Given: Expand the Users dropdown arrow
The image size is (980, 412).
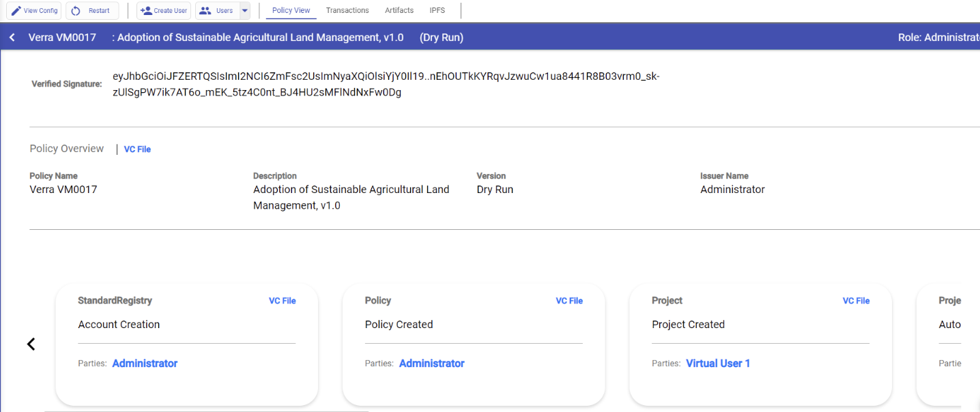Looking at the screenshot, I should coord(245,11).
